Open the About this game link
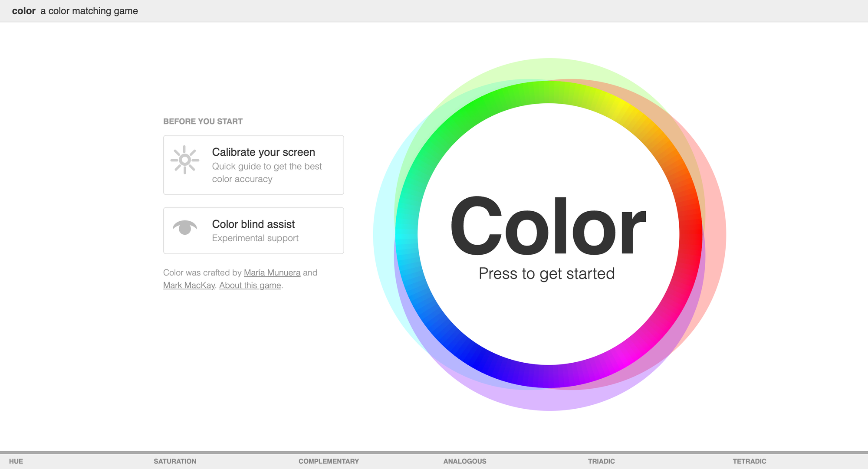 [x=250, y=285]
